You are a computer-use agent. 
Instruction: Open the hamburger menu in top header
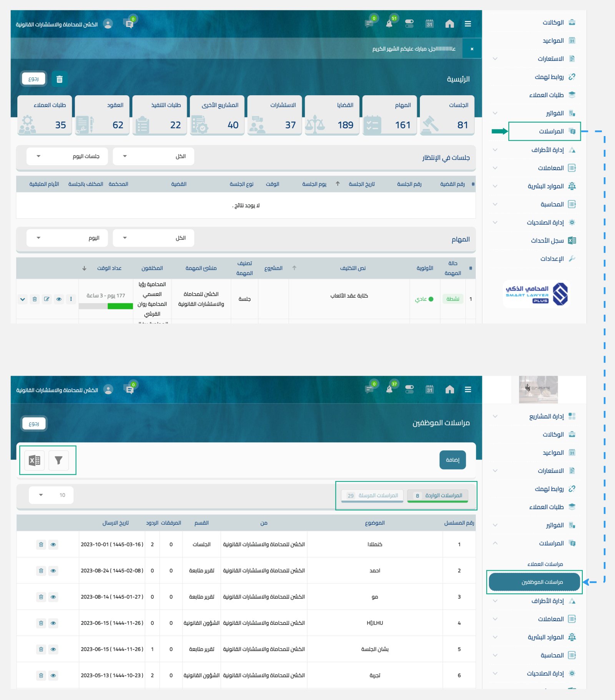(468, 24)
